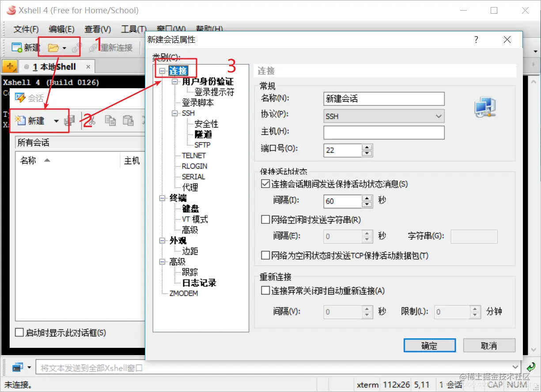Click the paste icon in the 会话 dialog toolbar
Screen dimensions: 541x392
tap(128, 121)
